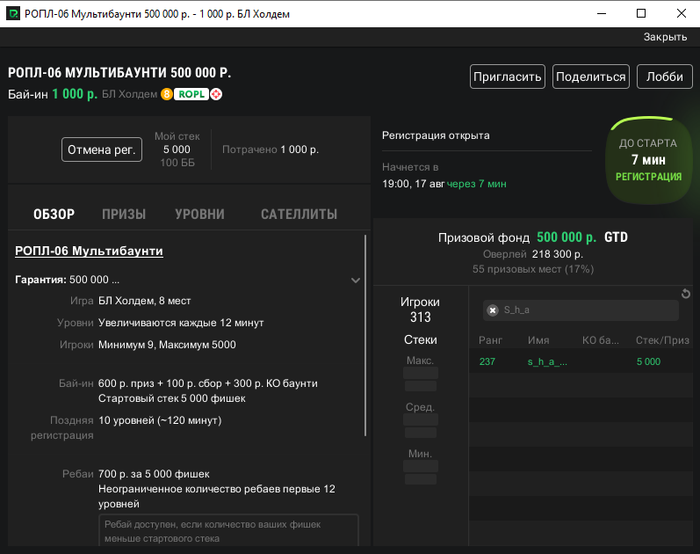Click 700 р. за 5 000 фишек
Viewport: 700px width, 554px height.
pyautogui.click(x=154, y=474)
